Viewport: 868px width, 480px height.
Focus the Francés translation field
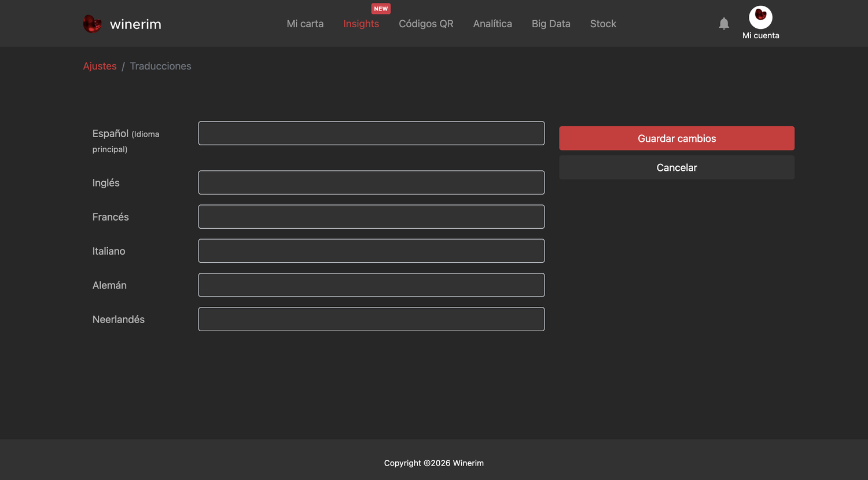tap(372, 217)
